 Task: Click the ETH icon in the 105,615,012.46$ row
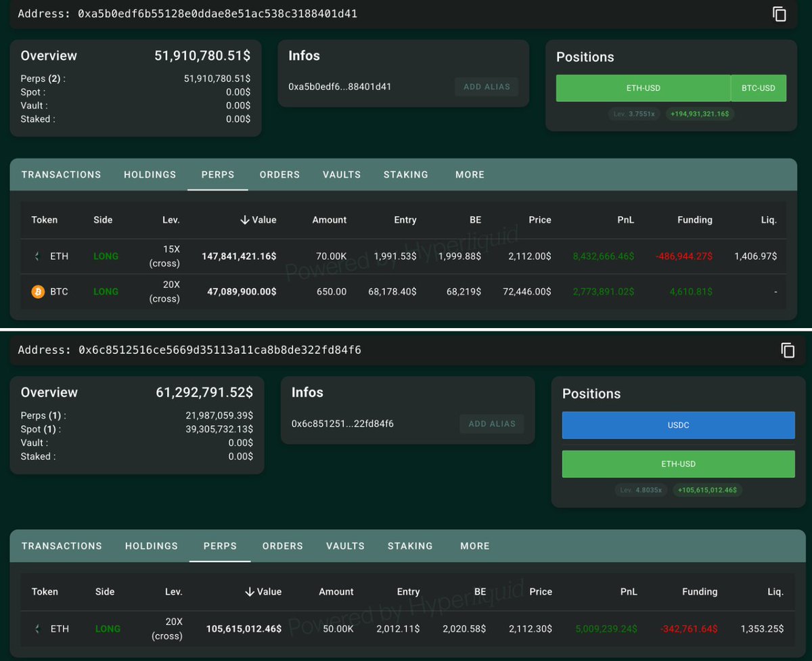click(x=38, y=629)
